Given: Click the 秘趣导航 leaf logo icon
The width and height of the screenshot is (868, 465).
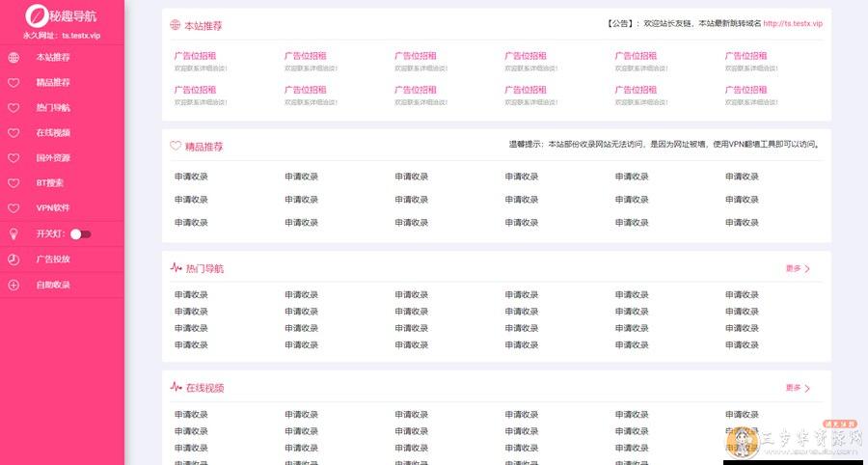Looking at the screenshot, I should click(36, 16).
